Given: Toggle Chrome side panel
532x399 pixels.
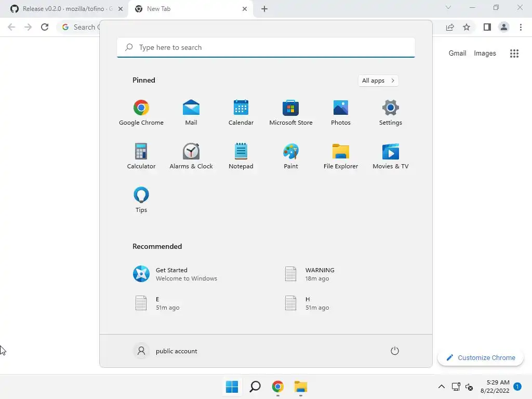Looking at the screenshot, I should pyautogui.click(x=487, y=27).
